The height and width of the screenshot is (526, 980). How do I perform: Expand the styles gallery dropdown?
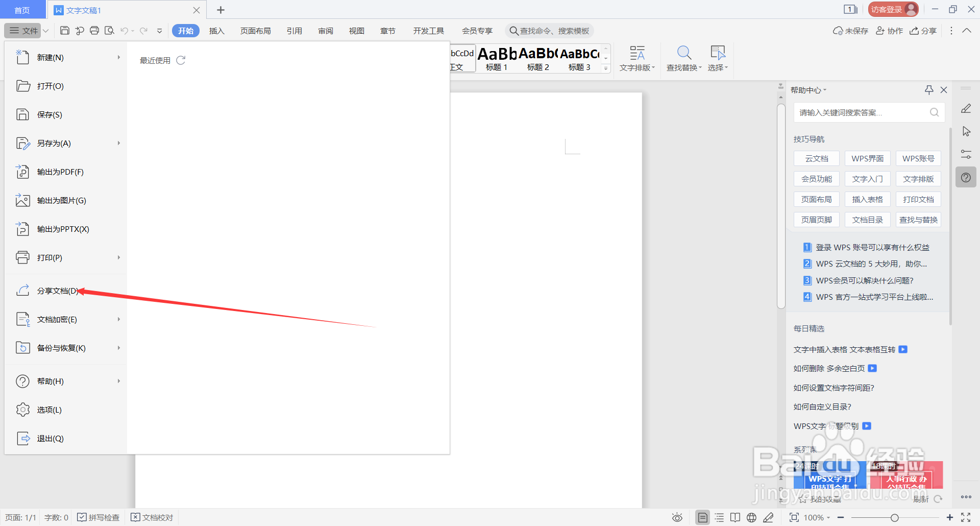tap(606, 68)
